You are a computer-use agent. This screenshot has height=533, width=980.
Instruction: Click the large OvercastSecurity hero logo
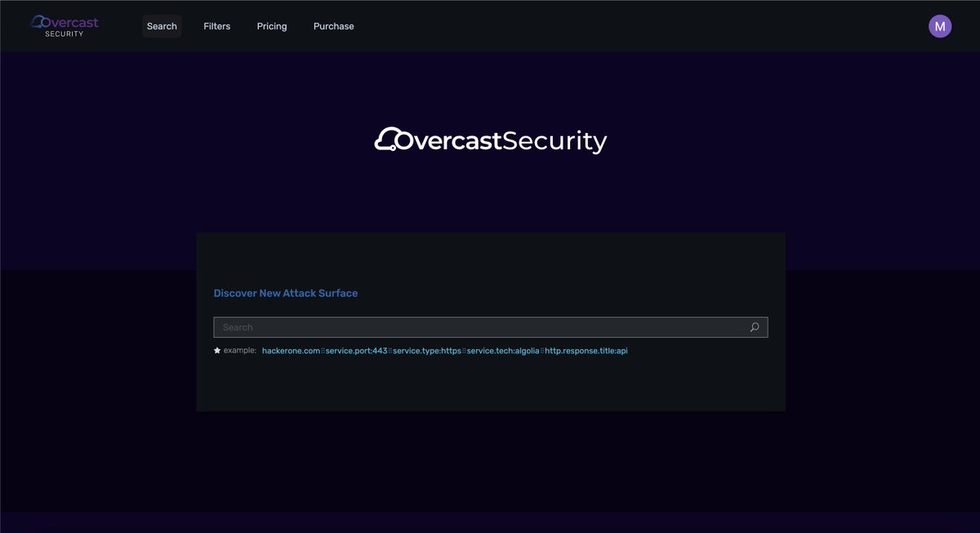[x=491, y=140]
